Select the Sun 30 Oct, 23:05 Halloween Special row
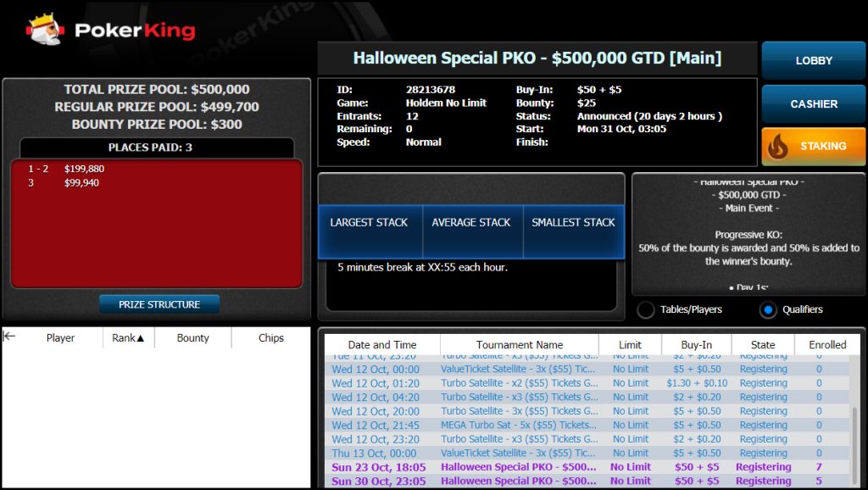The image size is (868, 490). click(587, 482)
